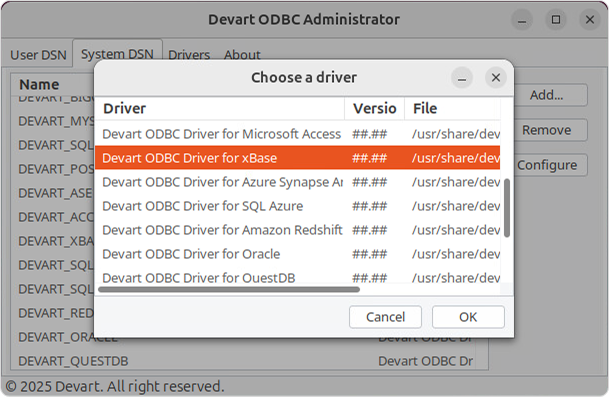Image resolution: width=609 pixels, height=397 pixels.
Task: Select the DEVART_RED data source row
Action: 53,313
